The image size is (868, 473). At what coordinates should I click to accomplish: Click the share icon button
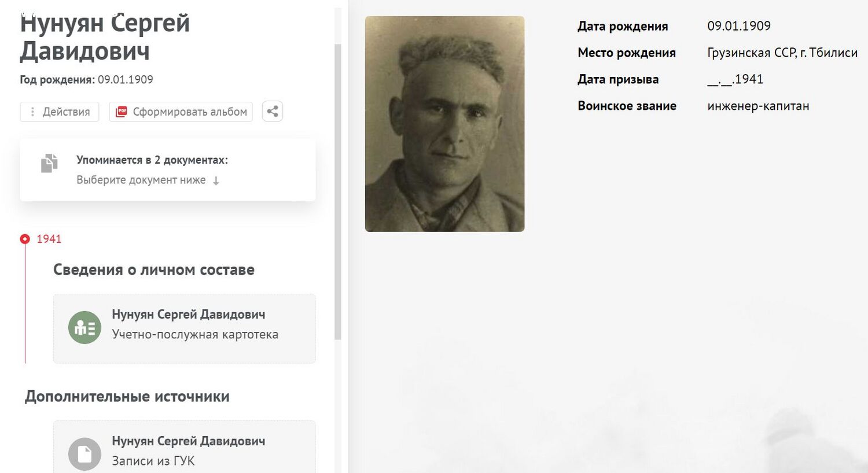coord(273,112)
